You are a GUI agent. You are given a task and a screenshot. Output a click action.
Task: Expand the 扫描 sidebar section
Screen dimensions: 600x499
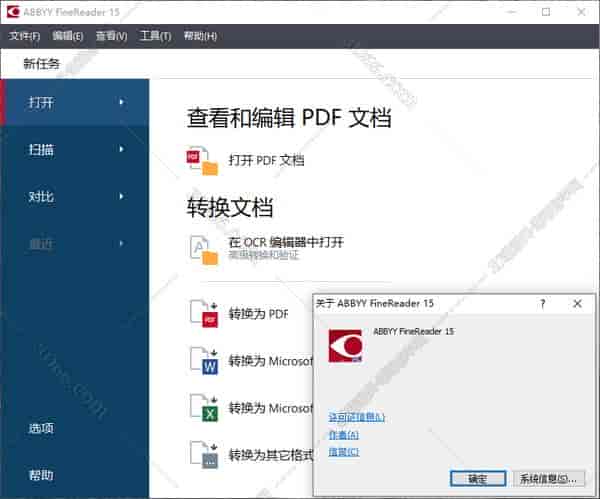point(74,149)
